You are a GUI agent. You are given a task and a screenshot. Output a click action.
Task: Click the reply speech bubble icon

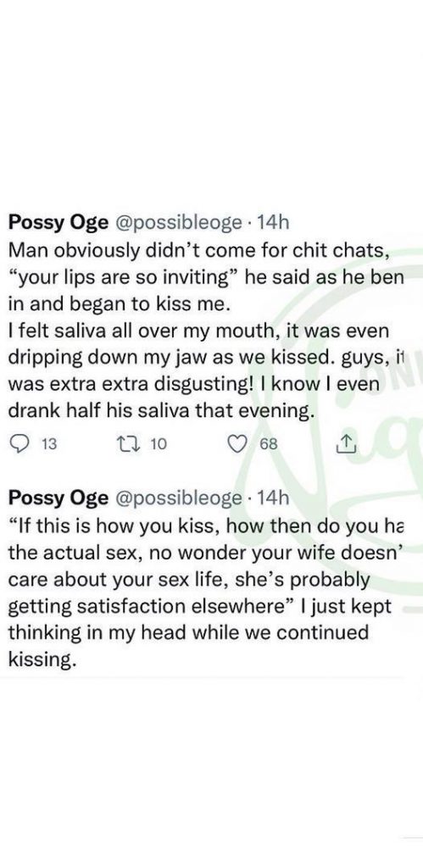pyautogui.click(x=19, y=442)
